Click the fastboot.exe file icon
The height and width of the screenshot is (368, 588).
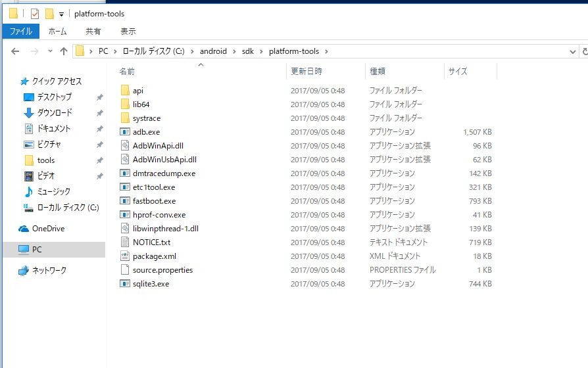tap(125, 200)
